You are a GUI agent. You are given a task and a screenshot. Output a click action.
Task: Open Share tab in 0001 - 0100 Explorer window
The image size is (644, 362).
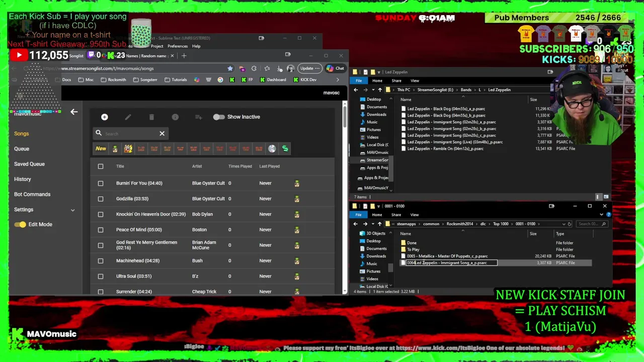point(396,215)
